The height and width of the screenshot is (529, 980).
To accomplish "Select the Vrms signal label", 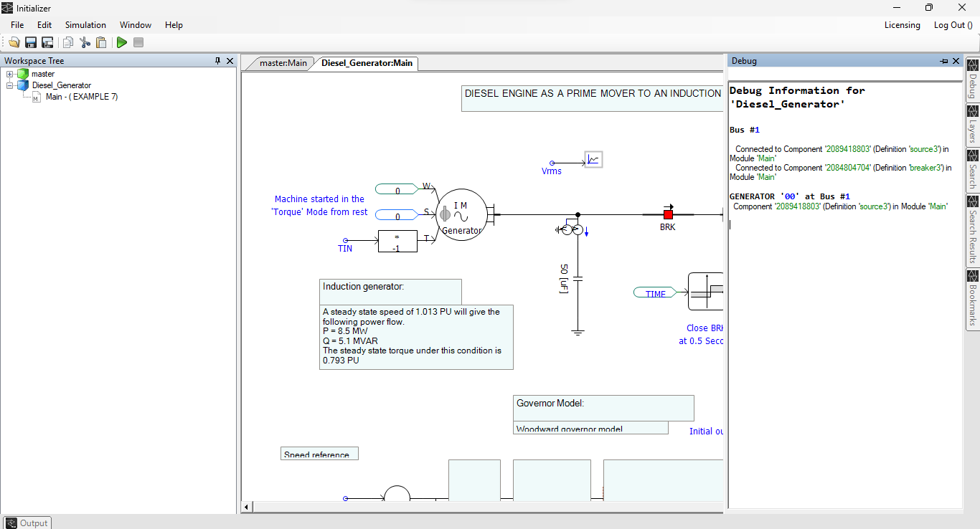I will coord(552,171).
